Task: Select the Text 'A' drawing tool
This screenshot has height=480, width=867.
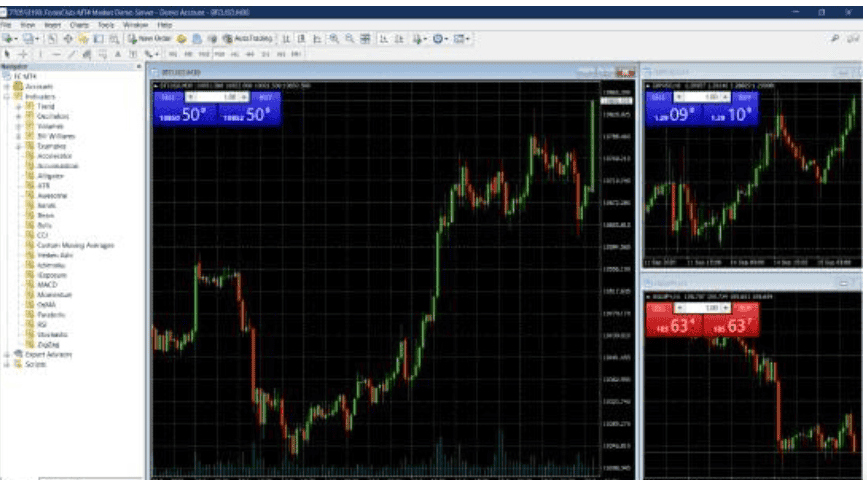Action: point(118,54)
